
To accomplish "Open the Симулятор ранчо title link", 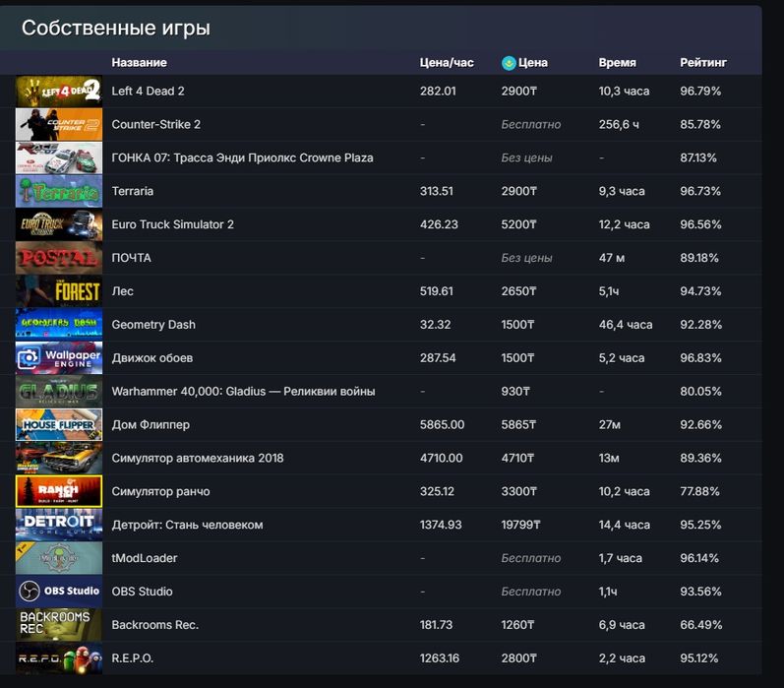I will point(160,491).
